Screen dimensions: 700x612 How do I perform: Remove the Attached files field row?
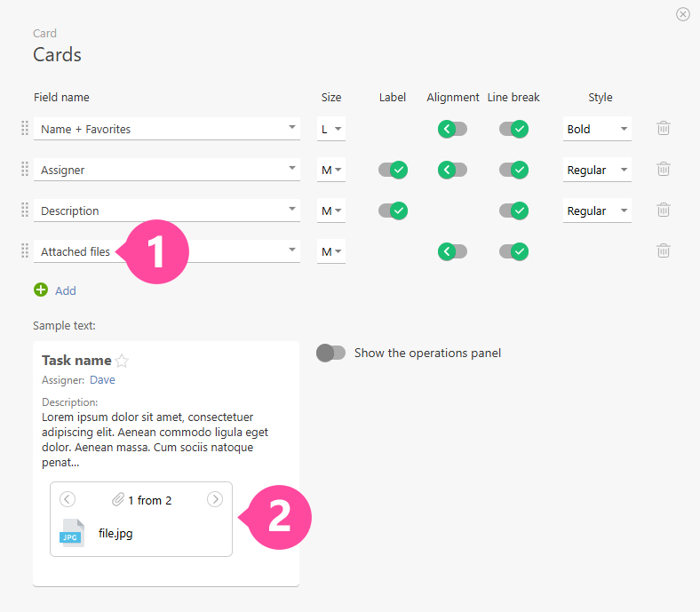tap(663, 250)
